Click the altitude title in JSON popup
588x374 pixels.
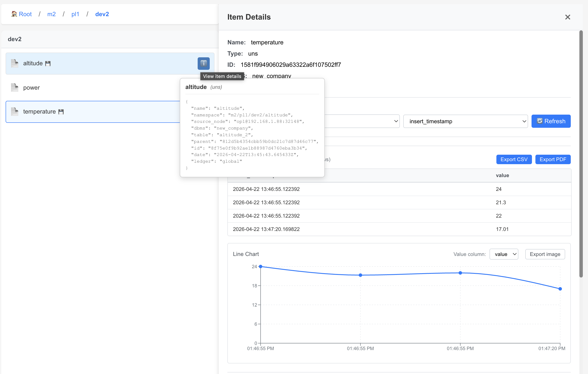[x=196, y=87]
